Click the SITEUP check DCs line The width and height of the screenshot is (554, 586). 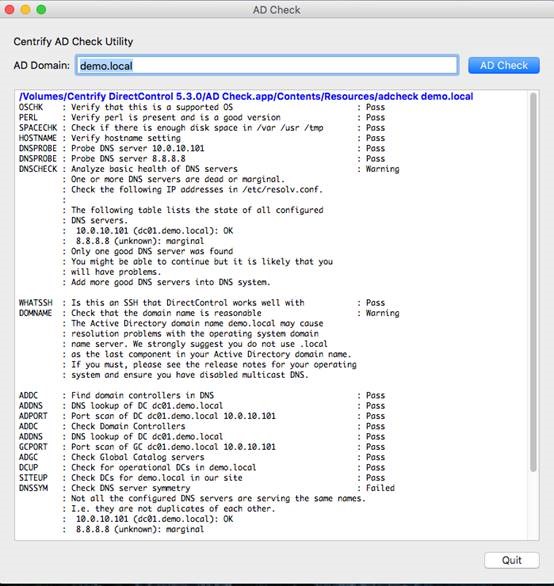click(202, 478)
